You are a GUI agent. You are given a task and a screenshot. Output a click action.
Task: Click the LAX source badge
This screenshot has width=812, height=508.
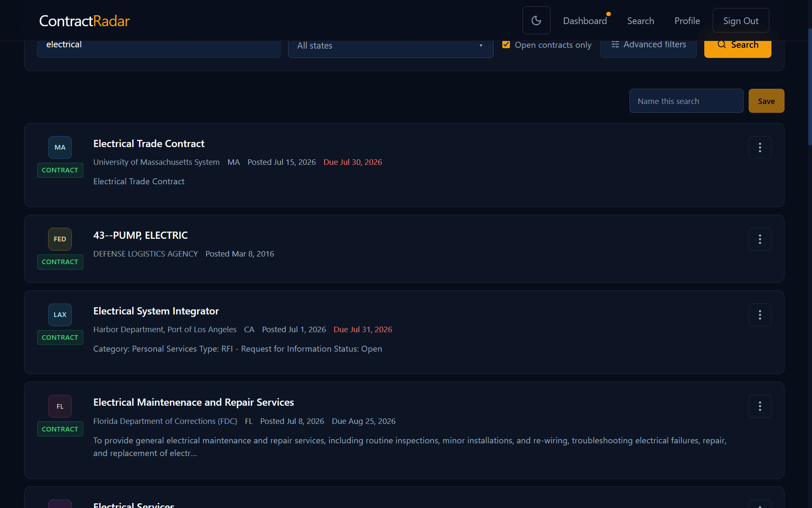60,315
